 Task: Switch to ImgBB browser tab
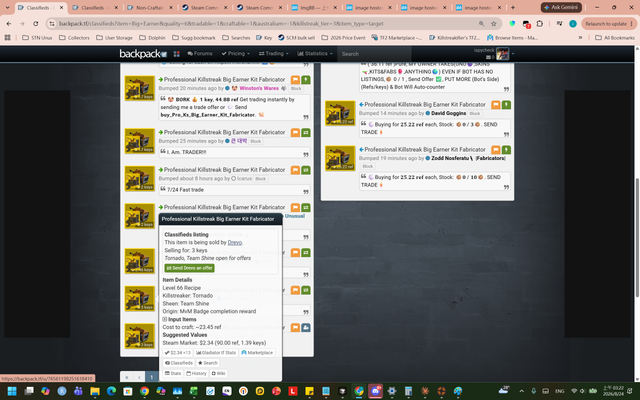click(313, 7)
